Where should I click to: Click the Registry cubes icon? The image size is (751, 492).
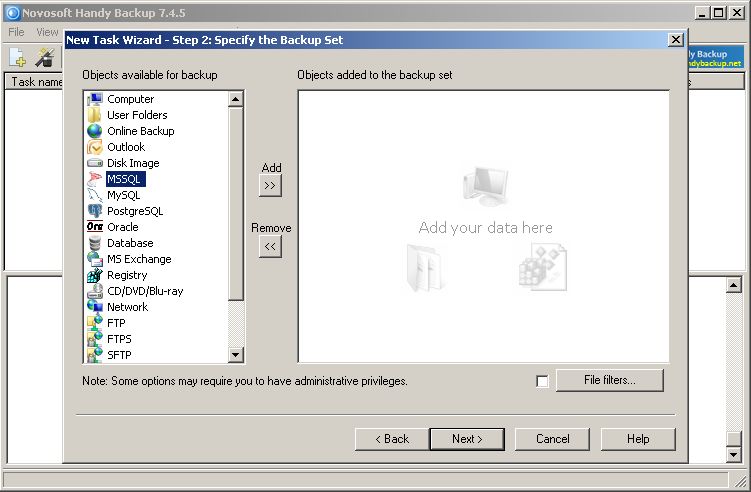(95, 275)
